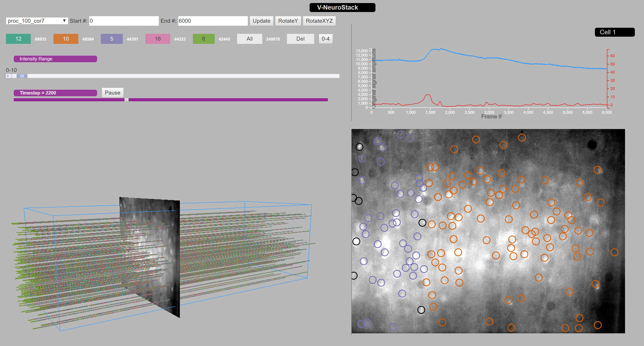Click the End # input field

pos(213,21)
